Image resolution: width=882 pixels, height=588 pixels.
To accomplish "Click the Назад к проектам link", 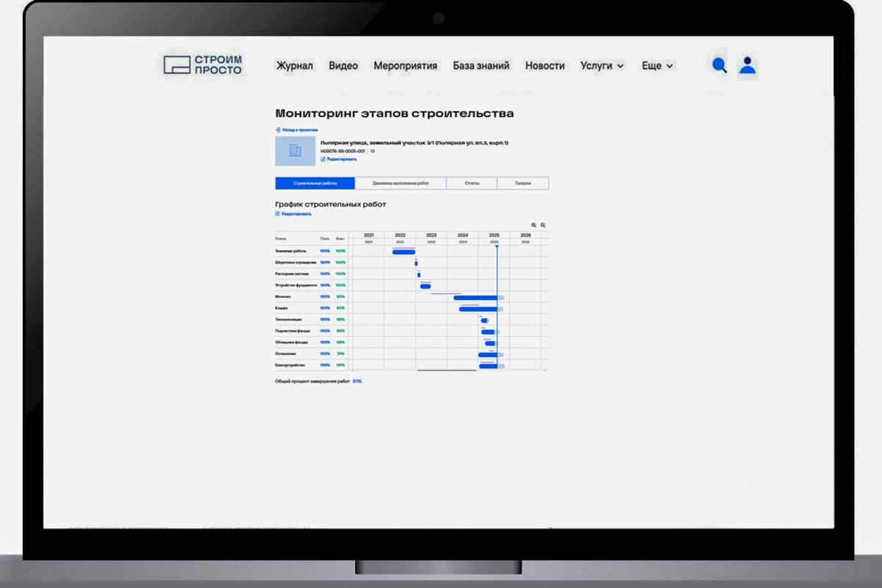I will (300, 129).
